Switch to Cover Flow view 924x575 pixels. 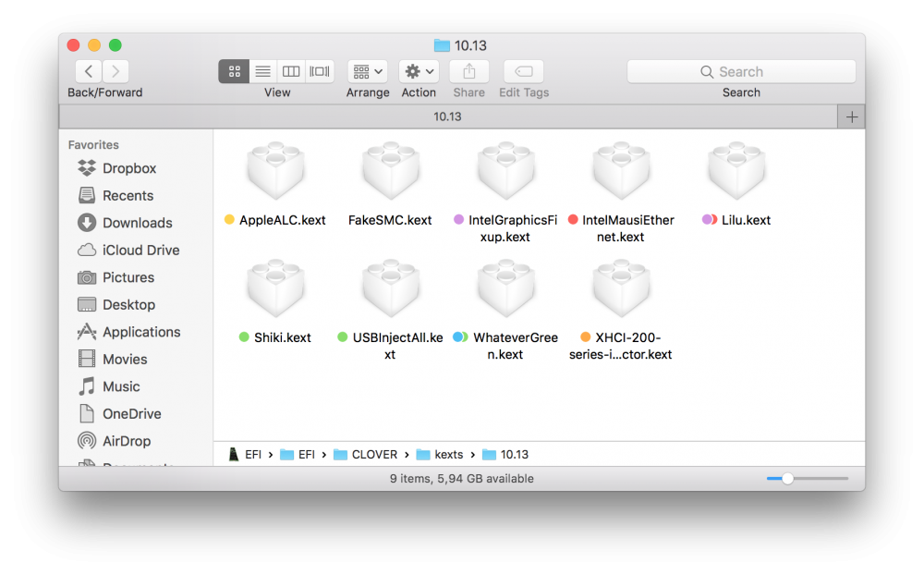(x=320, y=71)
